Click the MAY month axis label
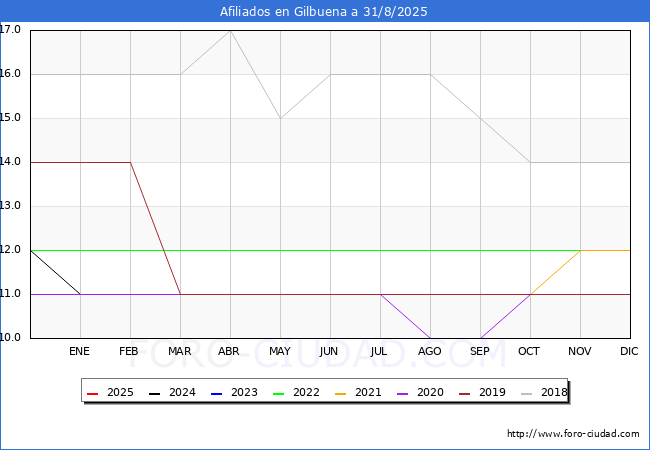The height and width of the screenshot is (450, 650). pos(280,351)
